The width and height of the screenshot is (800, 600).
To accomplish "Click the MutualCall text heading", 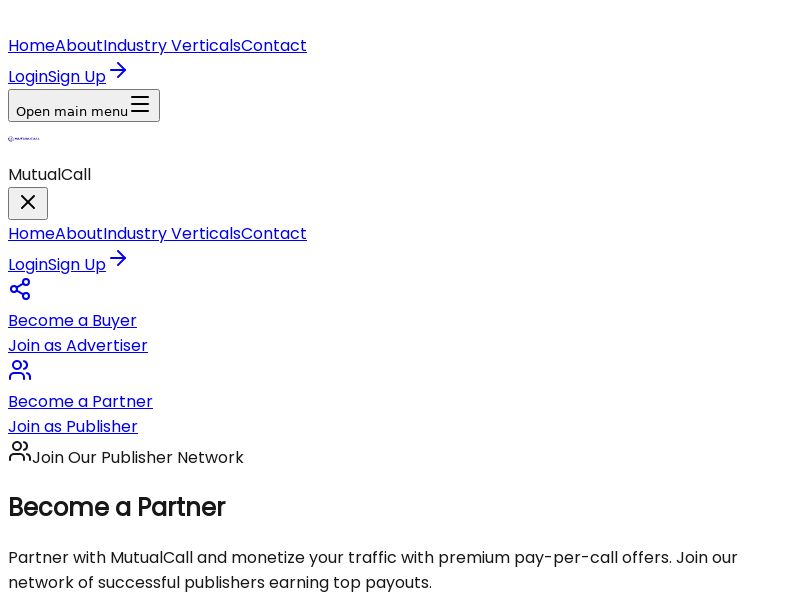I will pos(49,174).
